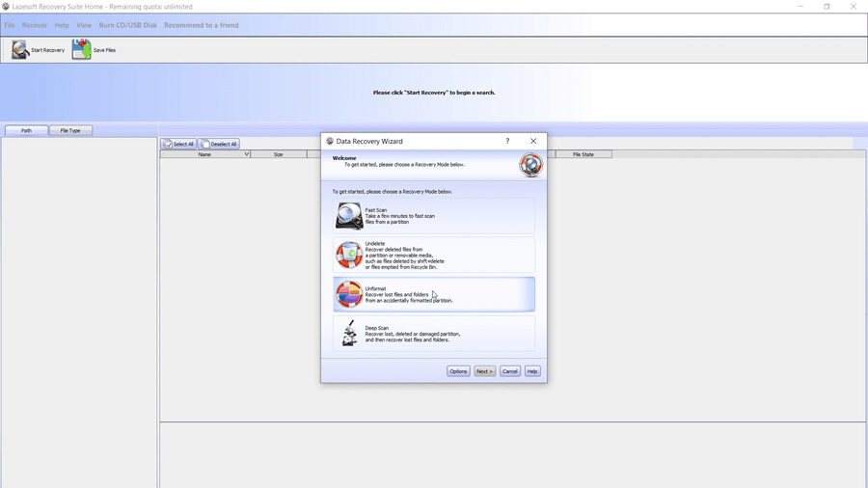
Task: Switch to the File Type tab
Action: pyautogui.click(x=70, y=130)
